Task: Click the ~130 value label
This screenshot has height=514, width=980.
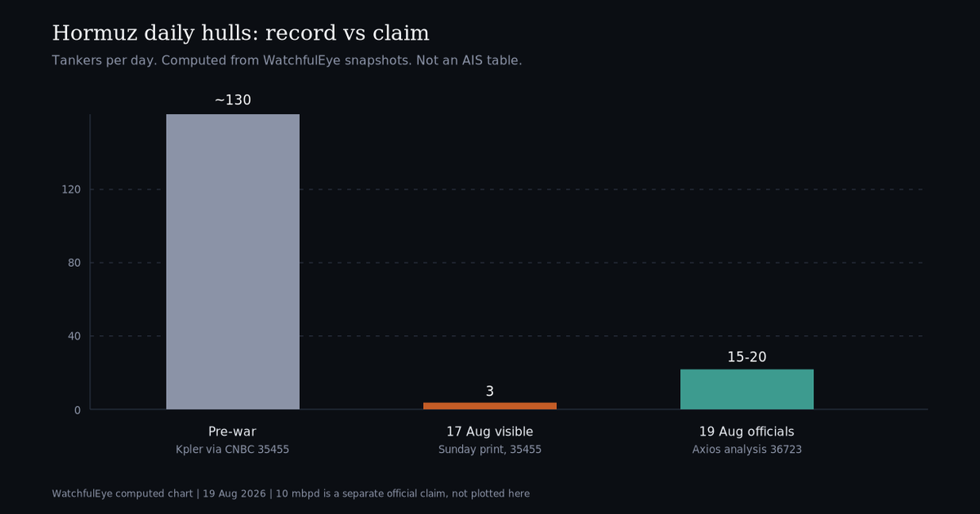Action: click(233, 100)
